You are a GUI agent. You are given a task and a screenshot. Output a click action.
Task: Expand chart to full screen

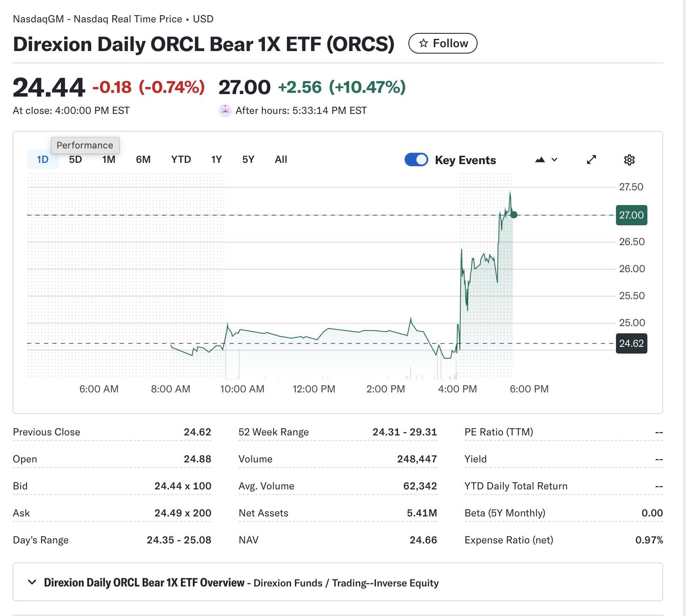pos(591,159)
